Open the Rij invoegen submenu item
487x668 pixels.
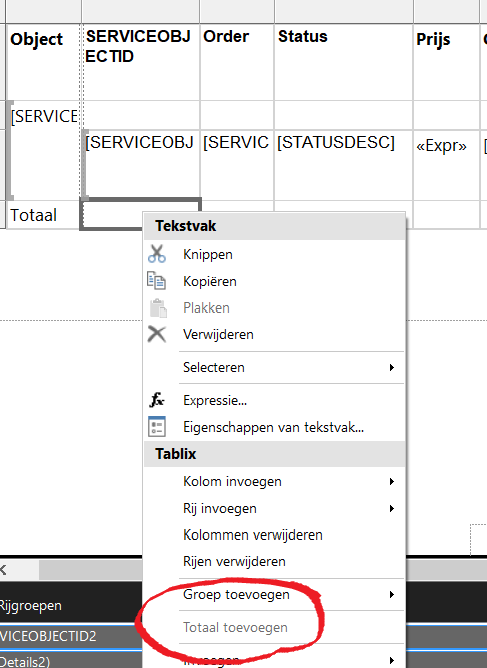274,508
